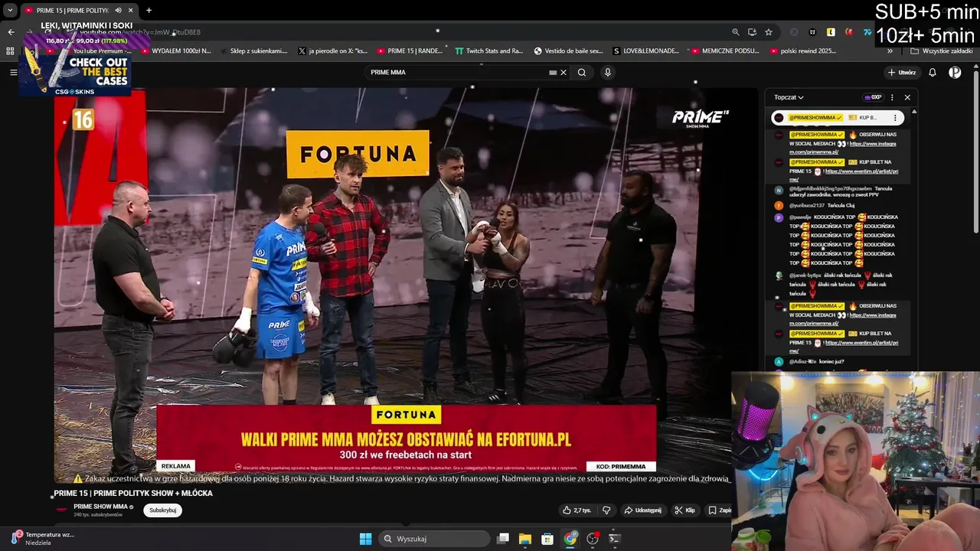Open the YouTube hamburger guide menu
The width and height of the screenshot is (980, 551).
pyautogui.click(x=13, y=72)
